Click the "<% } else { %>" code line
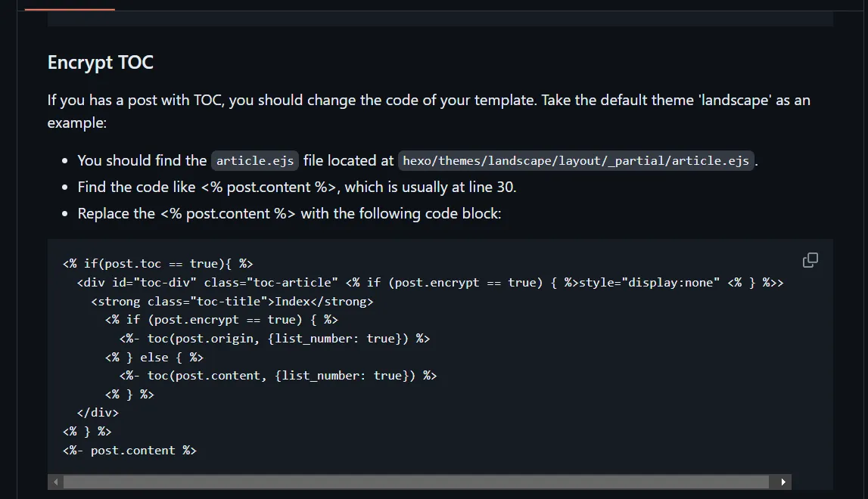The image size is (868, 499). click(x=154, y=357)
